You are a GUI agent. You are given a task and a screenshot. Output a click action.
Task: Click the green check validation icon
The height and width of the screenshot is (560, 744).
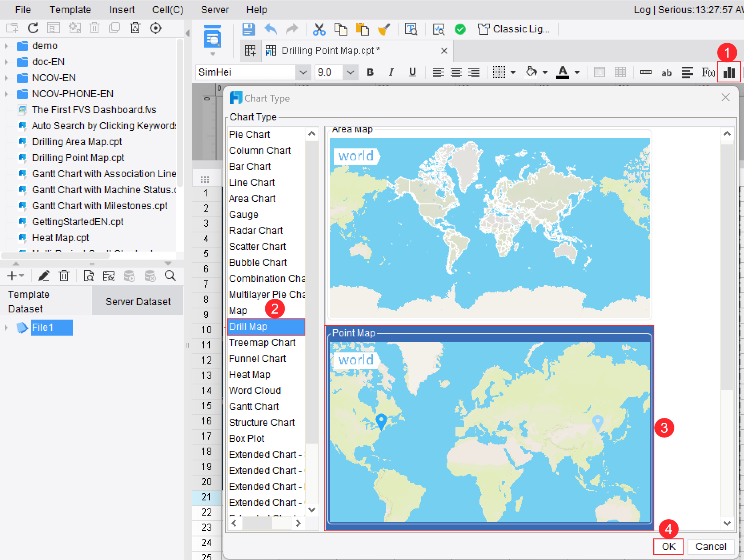(460, 29)
